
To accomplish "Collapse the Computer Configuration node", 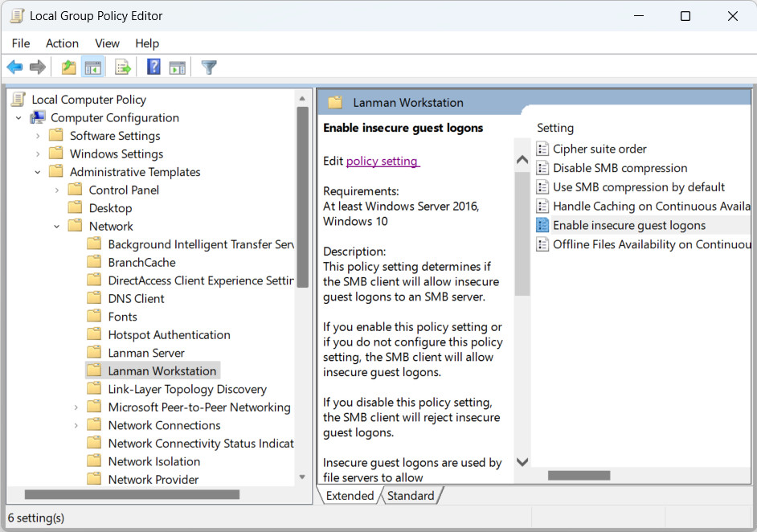I will 18,118.
